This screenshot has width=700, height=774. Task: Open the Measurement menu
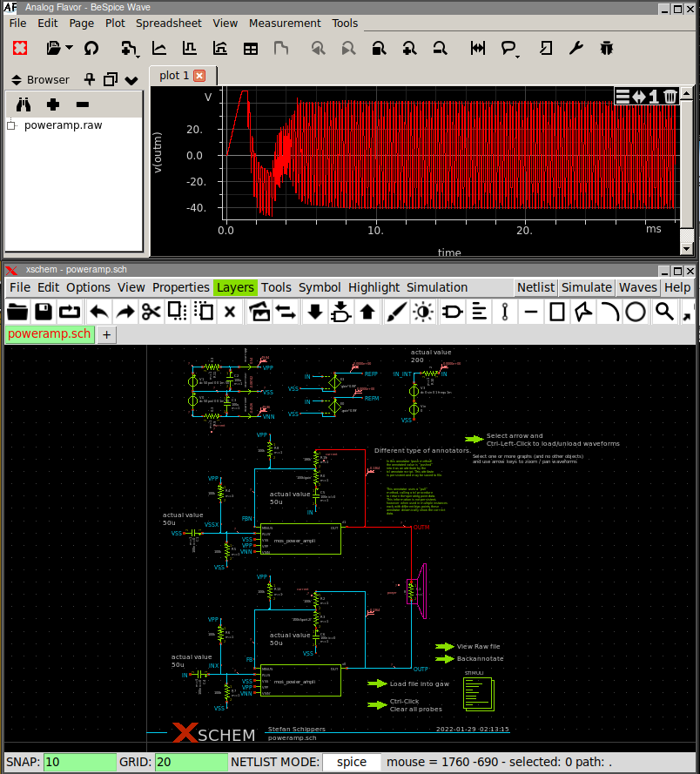tap(285, 24)
